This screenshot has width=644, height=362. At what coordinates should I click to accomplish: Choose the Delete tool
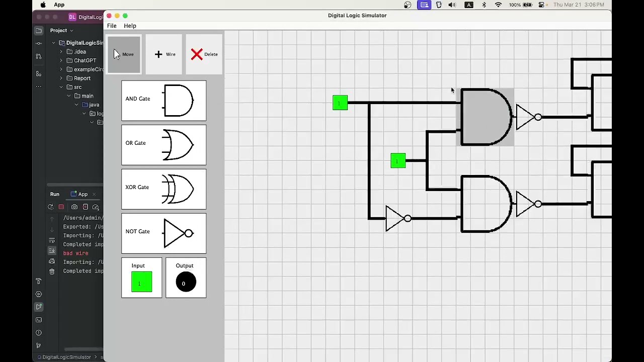(x=204, y=54)
